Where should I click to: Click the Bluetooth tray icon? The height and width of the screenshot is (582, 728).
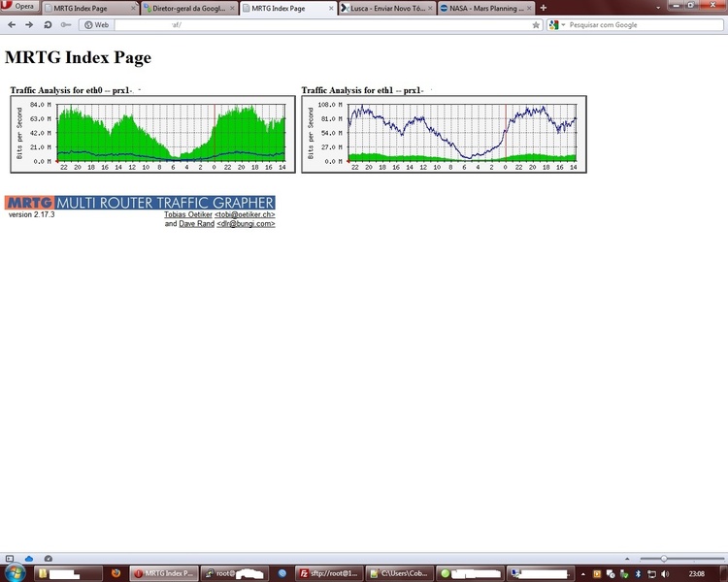pos(638,574)
